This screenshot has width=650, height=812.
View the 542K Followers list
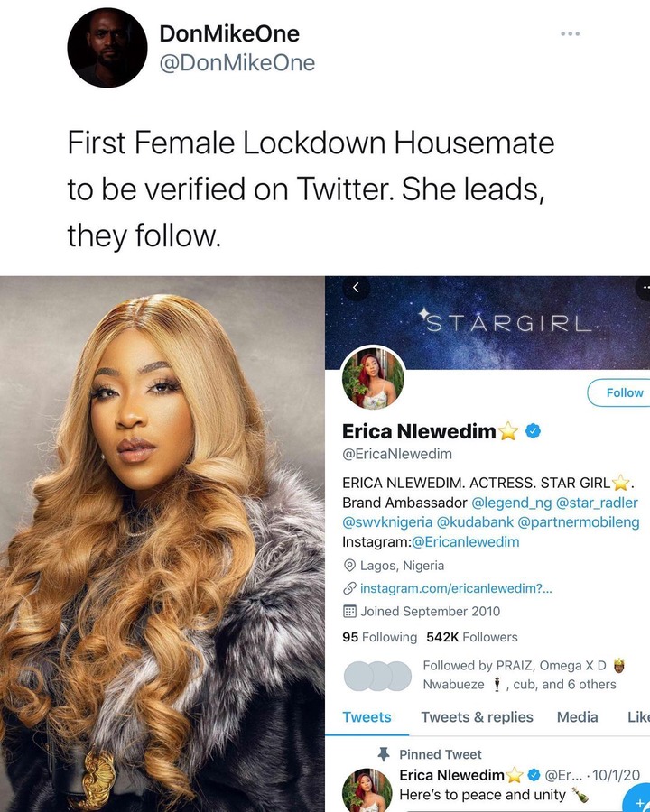click(x=471, y=637)
